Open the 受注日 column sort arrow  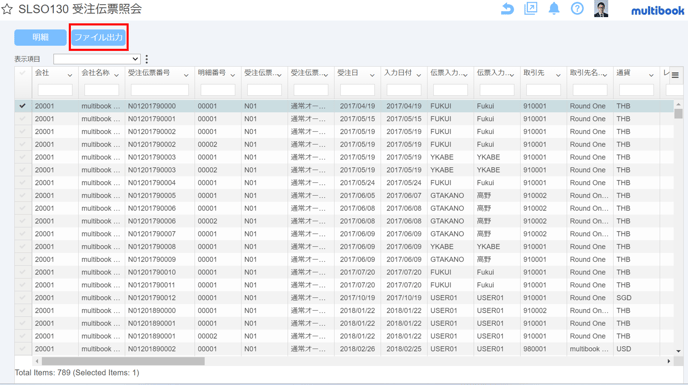(x=372, y=75)
